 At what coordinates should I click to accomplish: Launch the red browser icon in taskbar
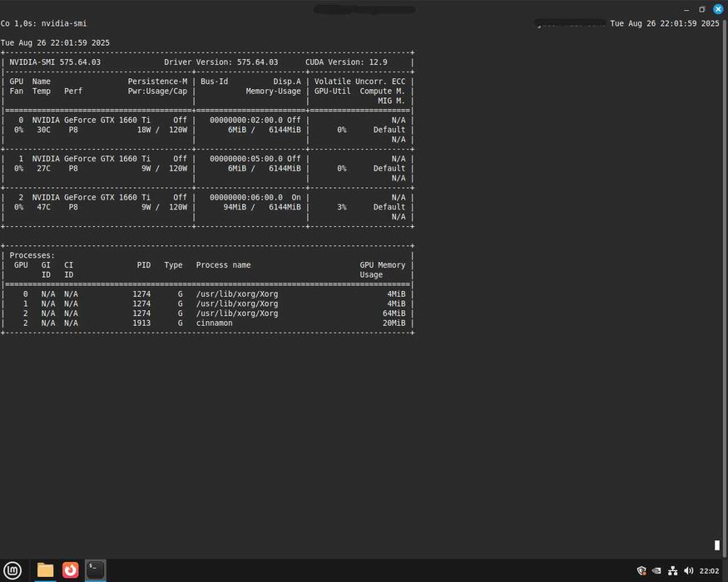pos(71,570)
